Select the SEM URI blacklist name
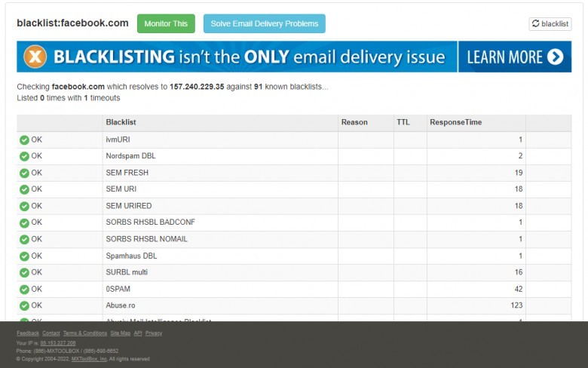This screenshot has width=588, height=368. [121, 189]
